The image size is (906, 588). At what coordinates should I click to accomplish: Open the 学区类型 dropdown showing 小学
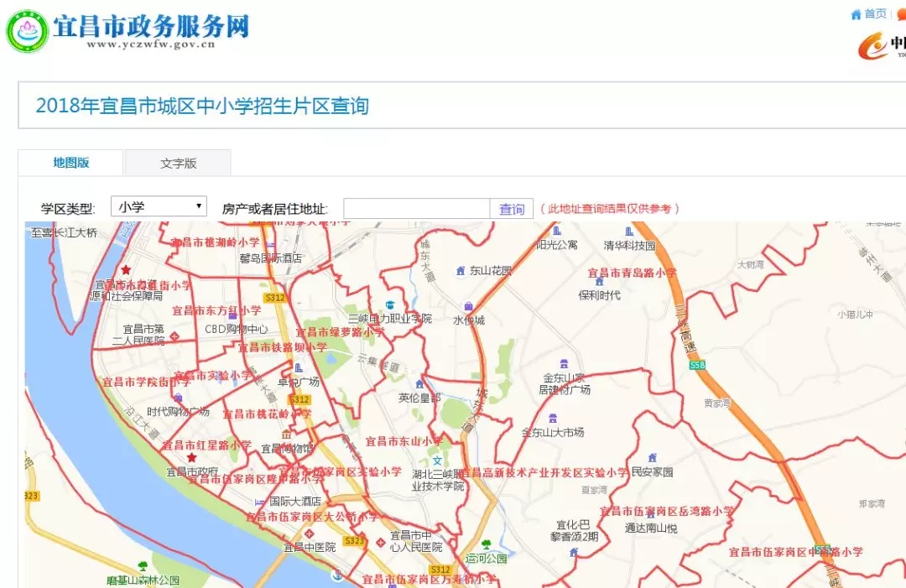click(159, 207)
